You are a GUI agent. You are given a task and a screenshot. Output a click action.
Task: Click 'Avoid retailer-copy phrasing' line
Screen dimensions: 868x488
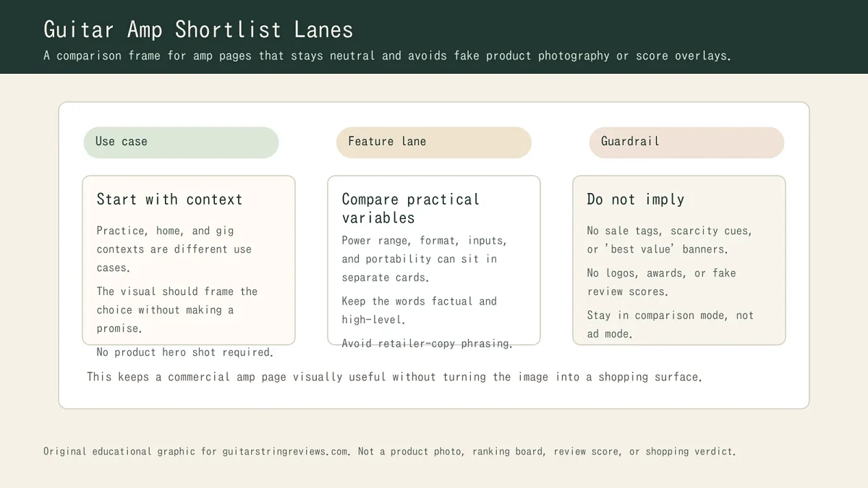427,344
